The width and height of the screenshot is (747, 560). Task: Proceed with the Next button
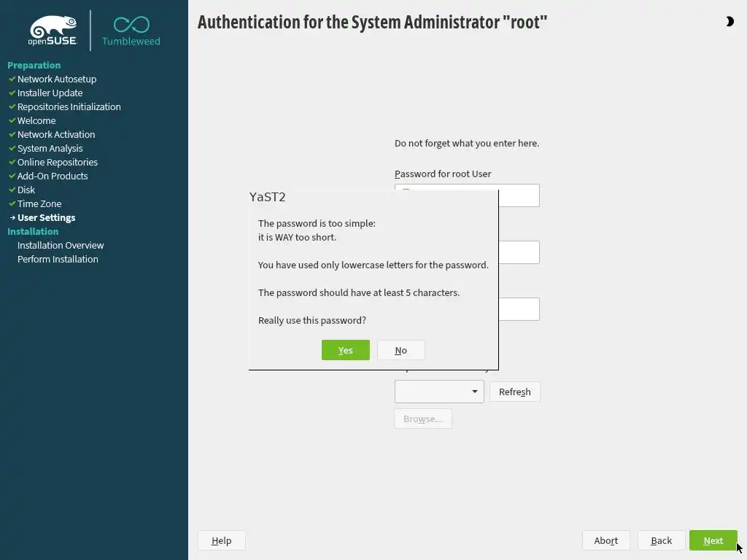(x=713, y=540)
